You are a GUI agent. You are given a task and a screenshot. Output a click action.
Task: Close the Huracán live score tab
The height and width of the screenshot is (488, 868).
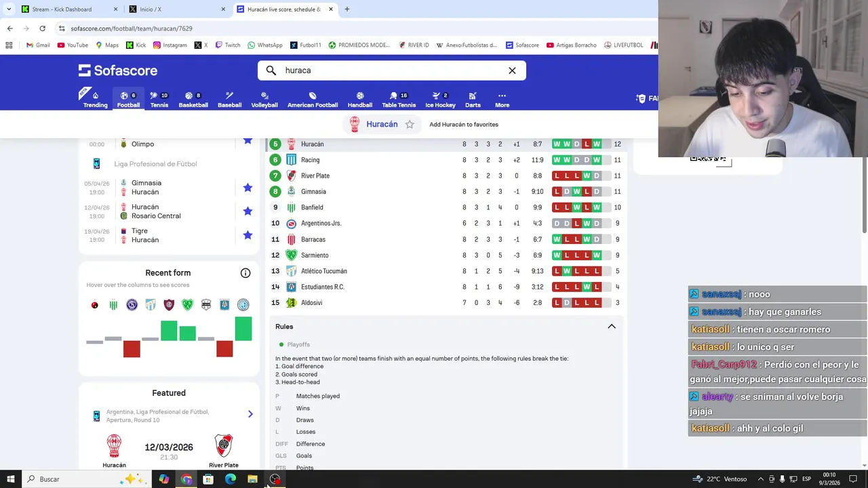pos(331,9)
